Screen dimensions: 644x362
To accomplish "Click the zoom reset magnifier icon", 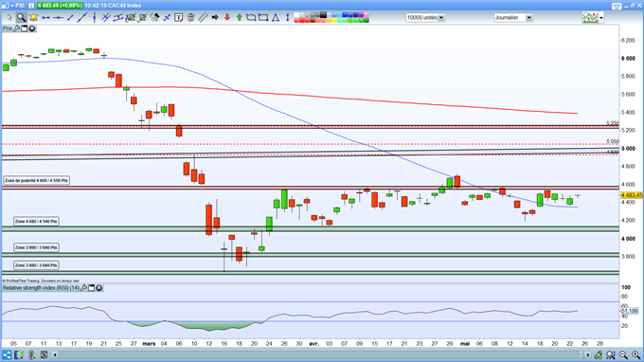I will [611, 354].
